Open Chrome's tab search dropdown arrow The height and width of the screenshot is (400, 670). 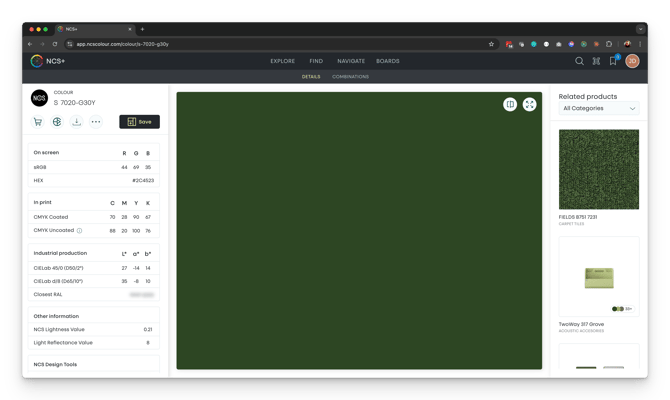[x=640, y=29]
